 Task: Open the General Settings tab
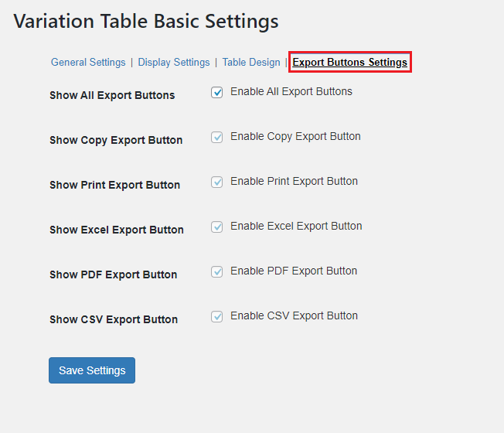coord(88,63)
